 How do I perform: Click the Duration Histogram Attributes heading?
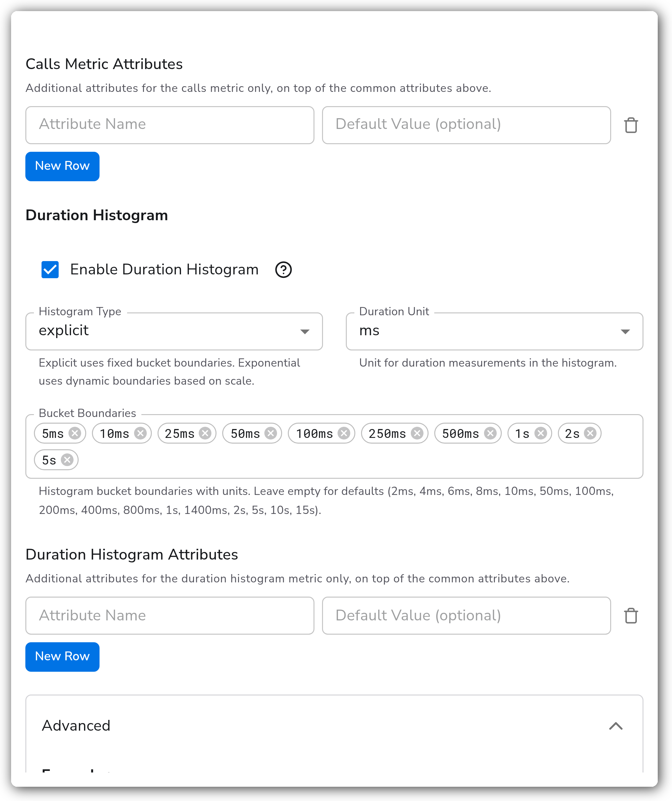pyautogui.click(x=132, y=554)
